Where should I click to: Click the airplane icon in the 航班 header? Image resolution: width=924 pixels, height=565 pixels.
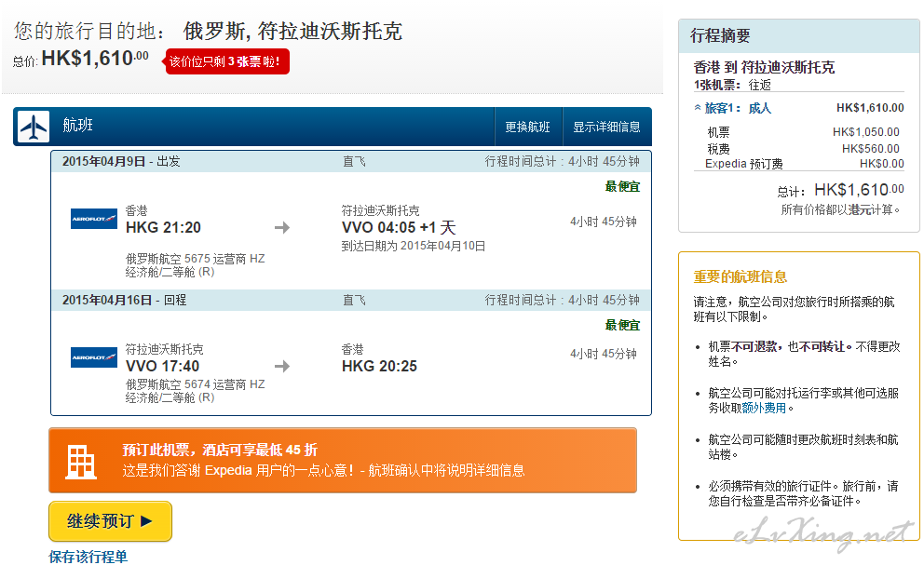(34, 127)
